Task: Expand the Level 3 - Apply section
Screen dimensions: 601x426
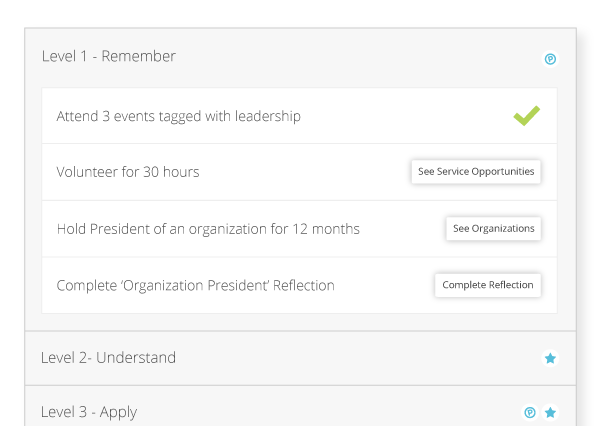Action: [89, 412]
